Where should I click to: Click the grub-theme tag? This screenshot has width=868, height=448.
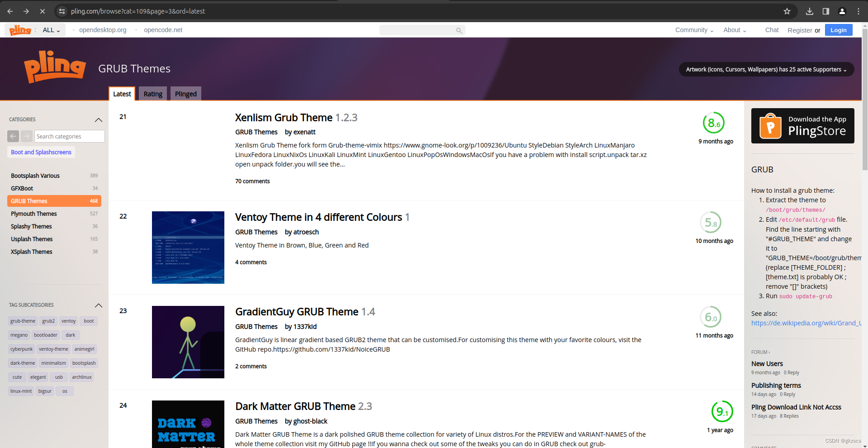pos(23,321)
